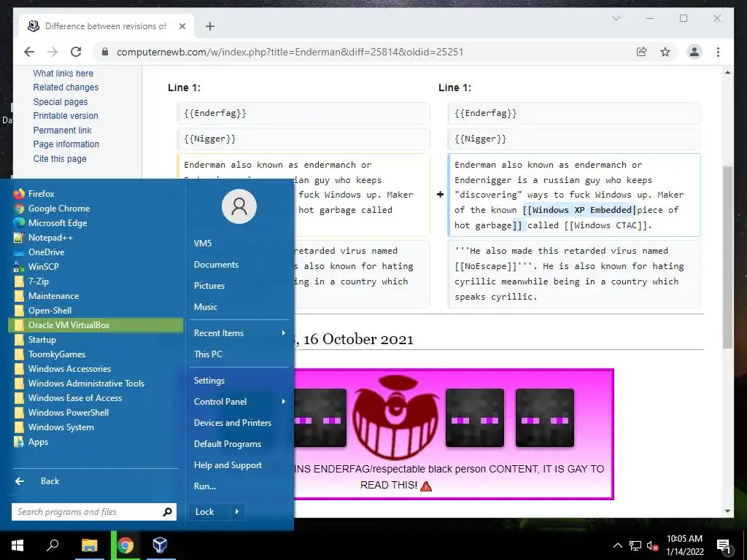Expand the Control Panel submenu

(x=239, y=402)
